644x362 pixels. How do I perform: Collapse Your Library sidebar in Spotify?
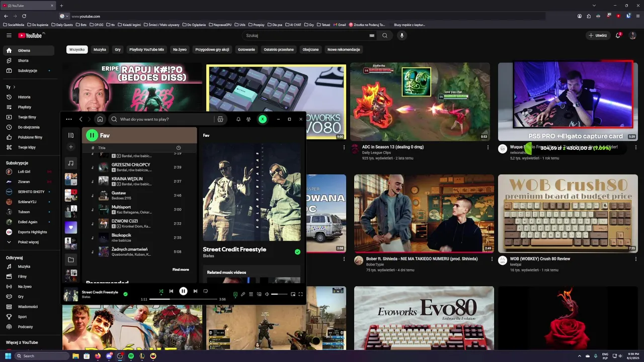click(x=71, y=135)
